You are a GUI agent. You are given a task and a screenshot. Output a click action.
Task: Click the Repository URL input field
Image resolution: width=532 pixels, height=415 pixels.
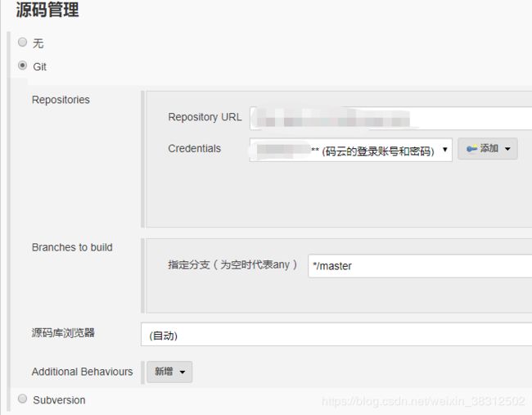[x=391, y=118]
